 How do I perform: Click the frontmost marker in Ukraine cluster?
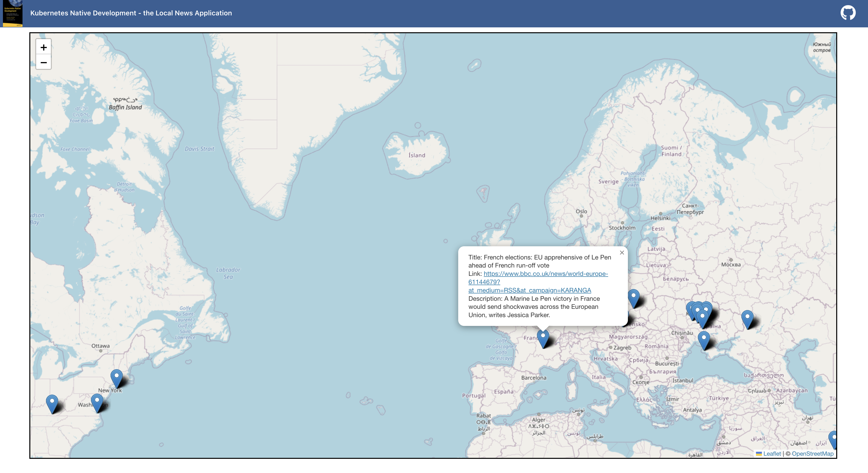pos(702,318)
